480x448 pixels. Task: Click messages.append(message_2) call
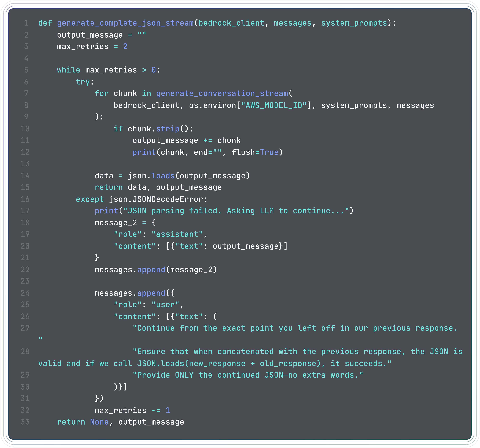pyautogui.click(x=156, y=269)
